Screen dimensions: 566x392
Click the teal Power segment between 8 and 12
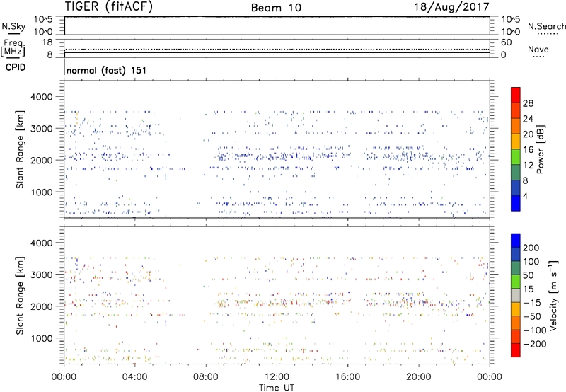(x=516, y=172)
